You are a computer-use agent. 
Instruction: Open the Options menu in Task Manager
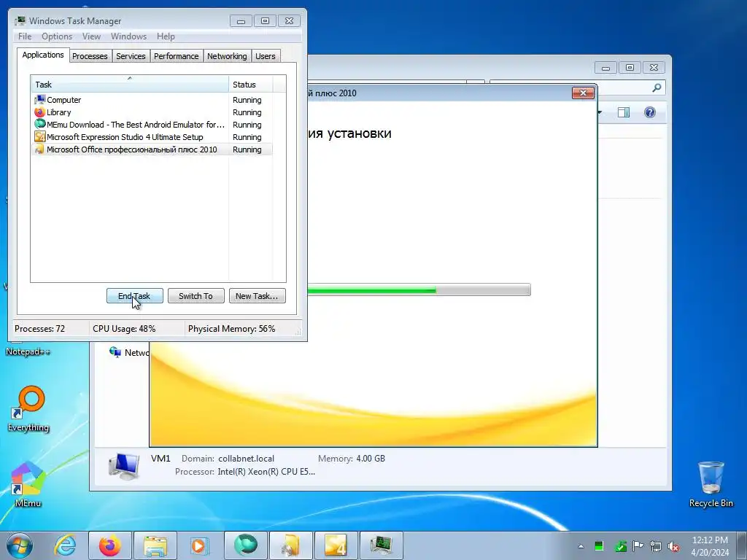(x=57, y=36)
